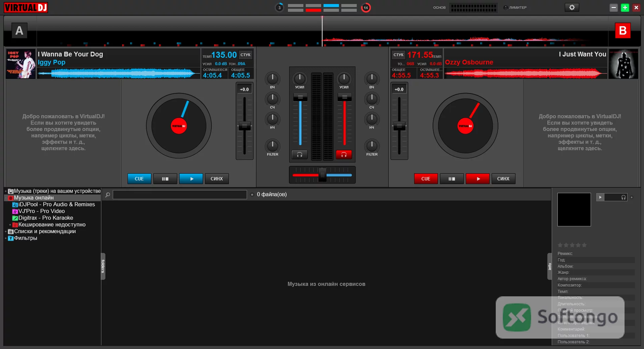Click the crossfader slider
644x349 pixels.
pos(322,175)
